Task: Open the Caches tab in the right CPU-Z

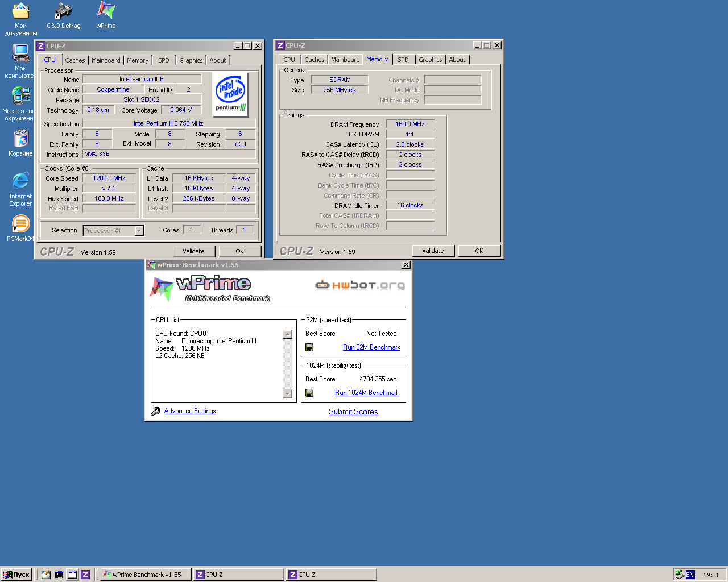Action: coord(314,60)
